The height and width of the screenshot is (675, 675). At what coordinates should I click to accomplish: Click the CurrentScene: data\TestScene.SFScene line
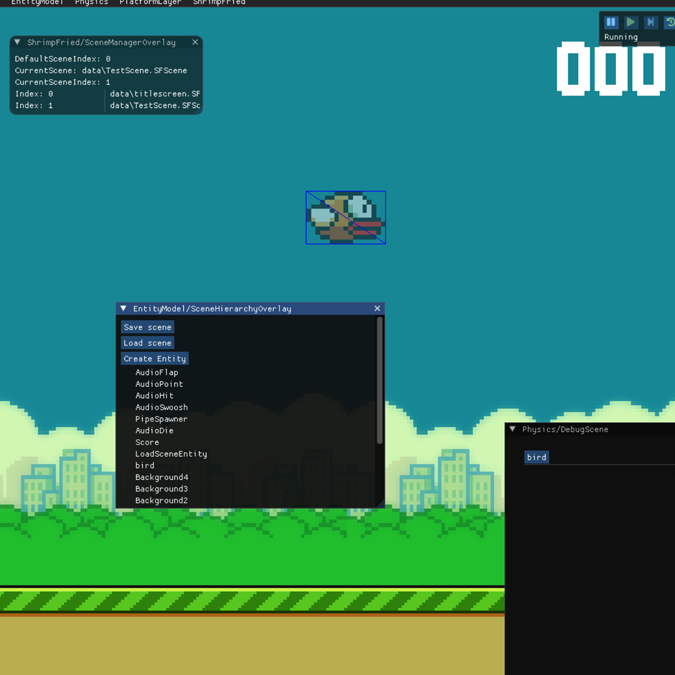[x=101, y=70]
